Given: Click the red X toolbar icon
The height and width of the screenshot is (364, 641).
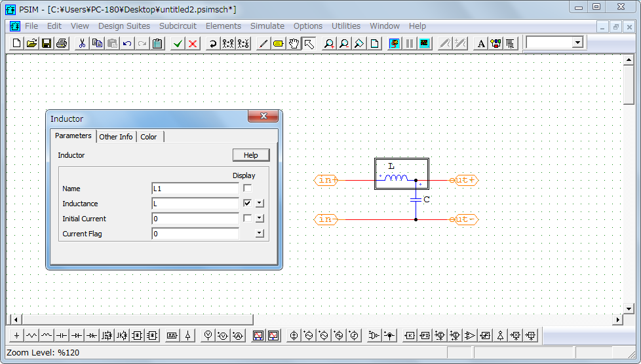Looking at the screenshot, I should pyautogui.click(x=193, y=43).
